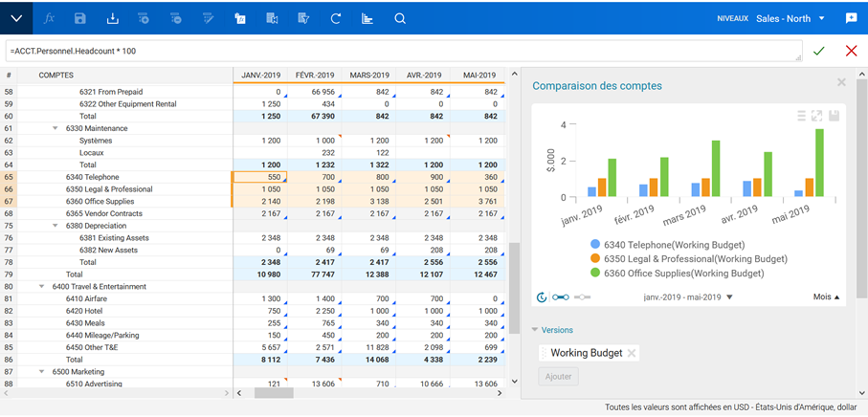Open the main menu chevron at top left
The image size is (868, 417).
[x=16, y=18]
